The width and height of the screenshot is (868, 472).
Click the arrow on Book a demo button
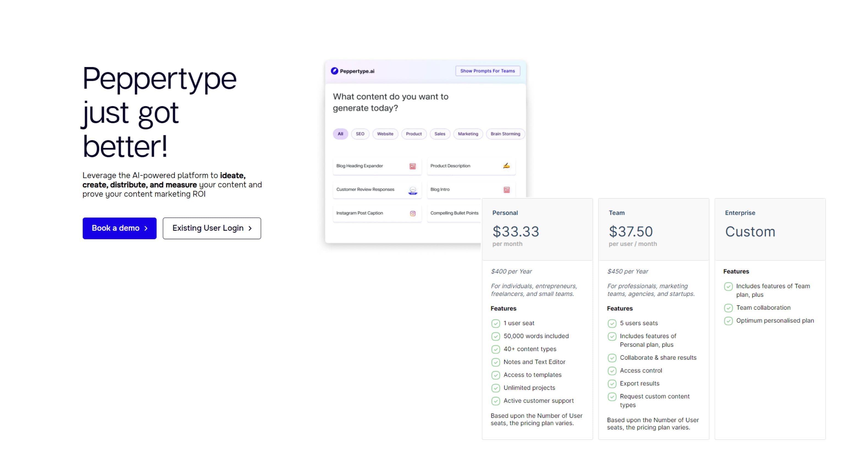(146, 228)
